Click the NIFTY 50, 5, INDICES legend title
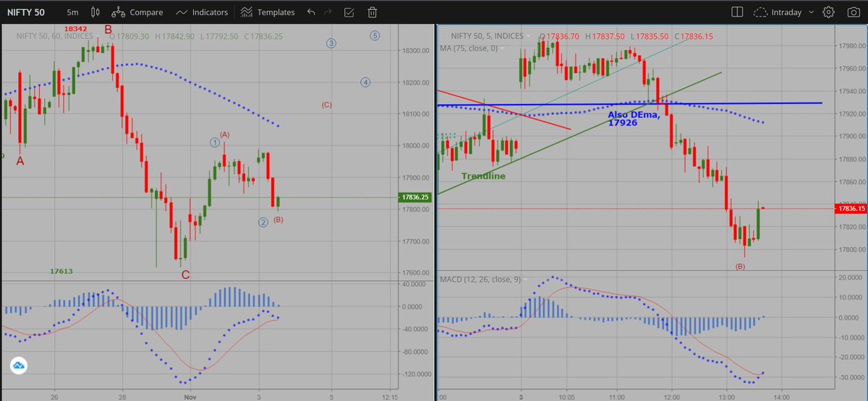Viewport: 868px width, 401px height. coord(488,35)
